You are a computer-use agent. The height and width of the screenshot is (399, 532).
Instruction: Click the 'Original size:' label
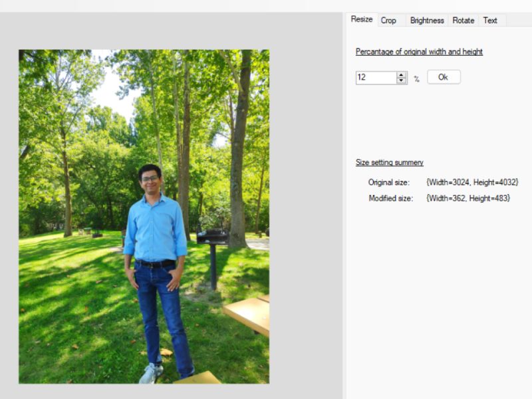pos(389,182)
